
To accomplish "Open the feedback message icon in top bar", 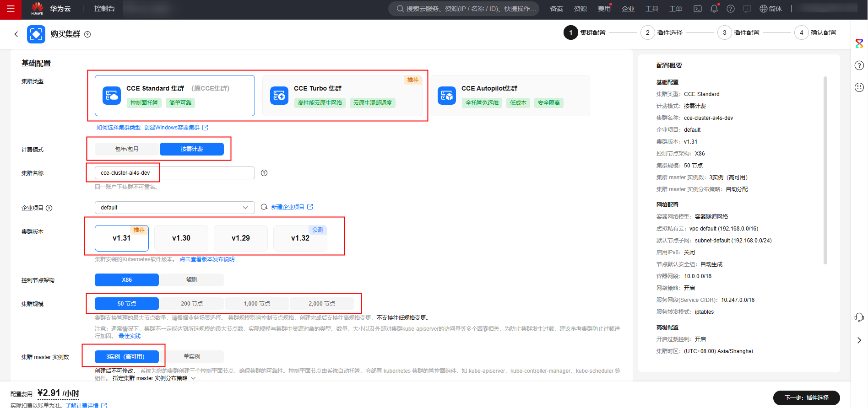I will [747, 9].
